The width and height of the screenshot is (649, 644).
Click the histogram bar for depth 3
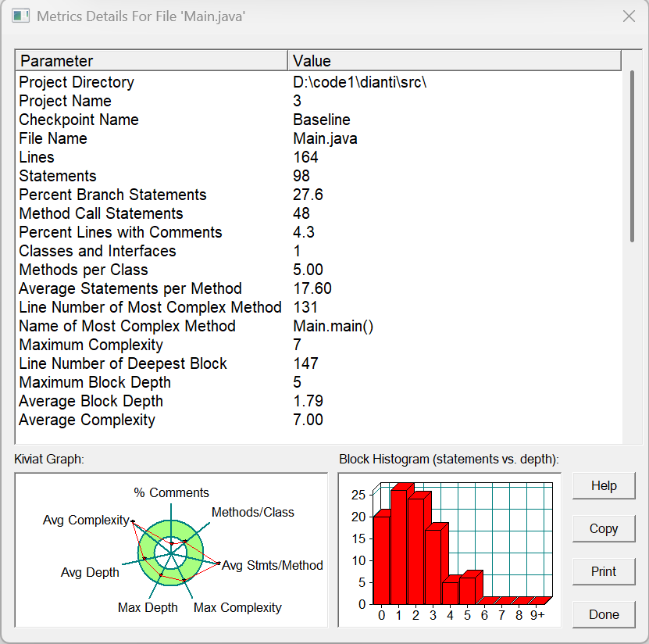pos(433,567)
